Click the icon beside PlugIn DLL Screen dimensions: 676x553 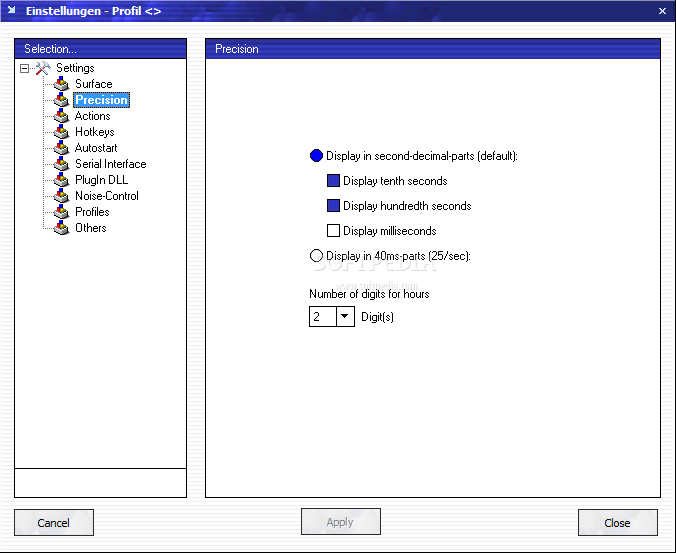point(62,180)
